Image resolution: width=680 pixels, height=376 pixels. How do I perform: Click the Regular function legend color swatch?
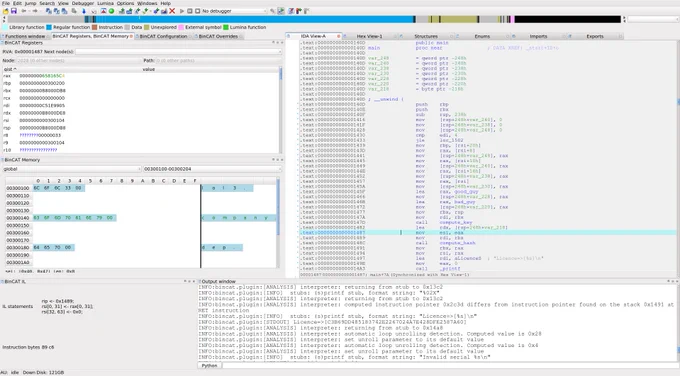point(49,27)
